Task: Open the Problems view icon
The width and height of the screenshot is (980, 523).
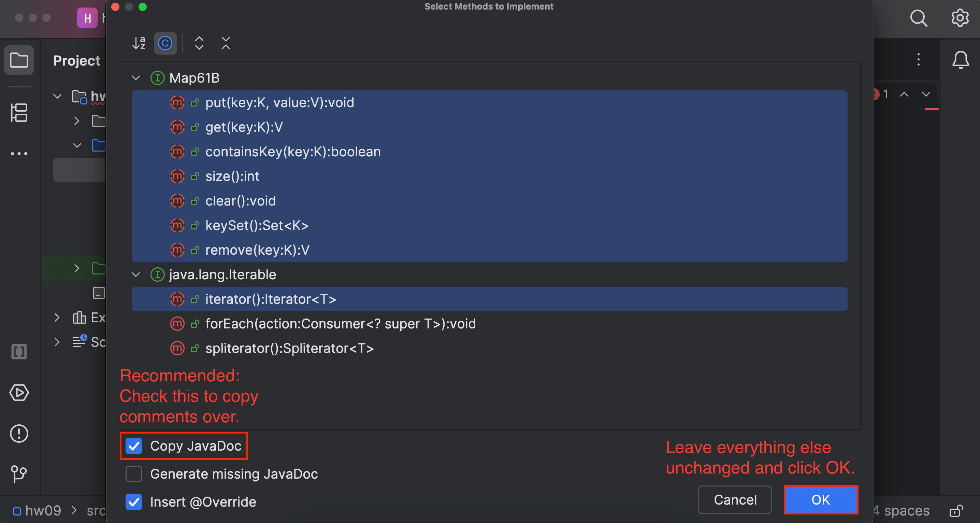Action: pos(19,434)
